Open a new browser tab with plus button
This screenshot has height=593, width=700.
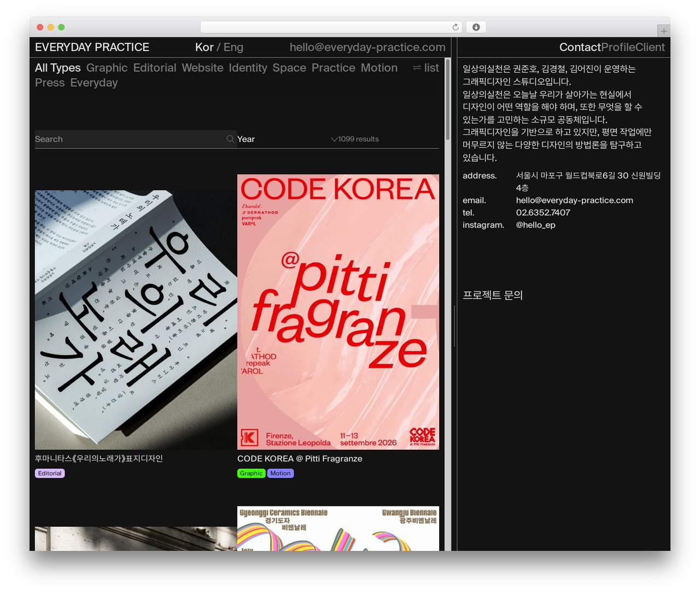pyautogui.click(x=663, y=31)
